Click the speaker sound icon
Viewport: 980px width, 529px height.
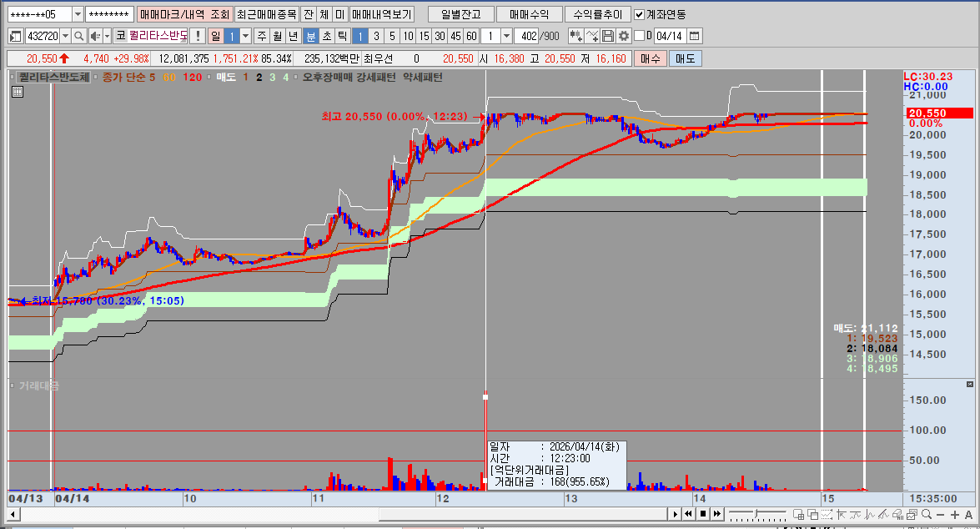click(96, 36)
